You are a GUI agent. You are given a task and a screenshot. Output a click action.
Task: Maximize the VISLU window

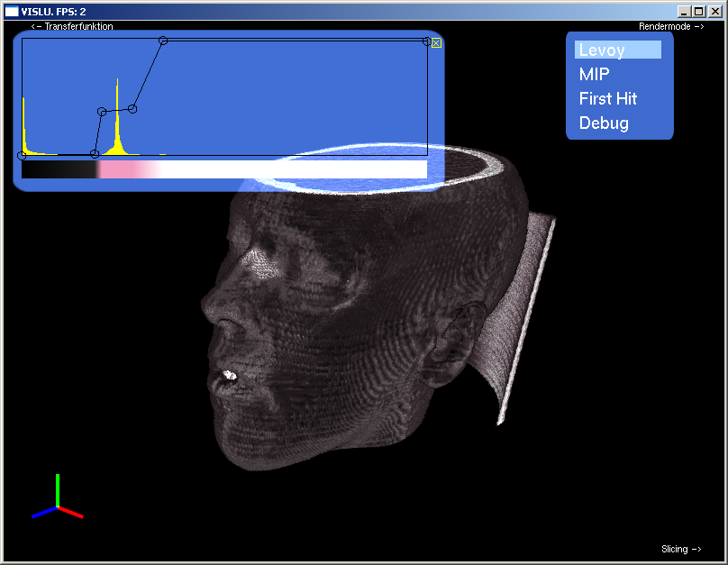coord(699,11)
